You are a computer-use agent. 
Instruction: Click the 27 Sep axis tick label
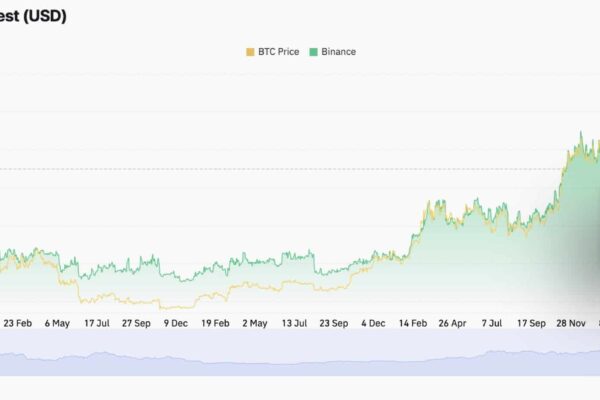137,323
